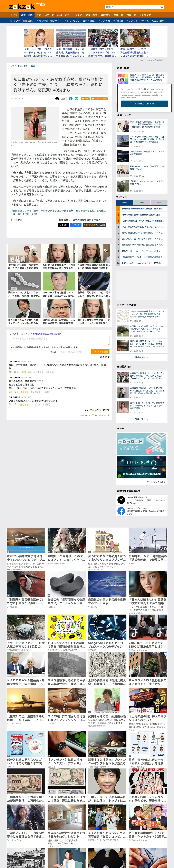Open the 新着順 comment sort dropdown
Viewport: 174px width, 868px height.
[x=104, y=357]
